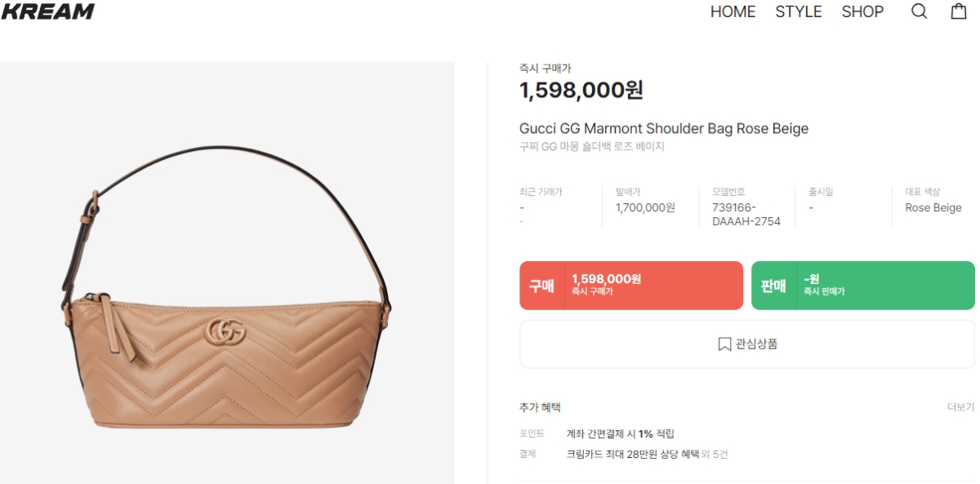Image resolution: width=980 pixels, height=484 pixels.
Task: Open the shopping bag icon
Action: point(959,11)
